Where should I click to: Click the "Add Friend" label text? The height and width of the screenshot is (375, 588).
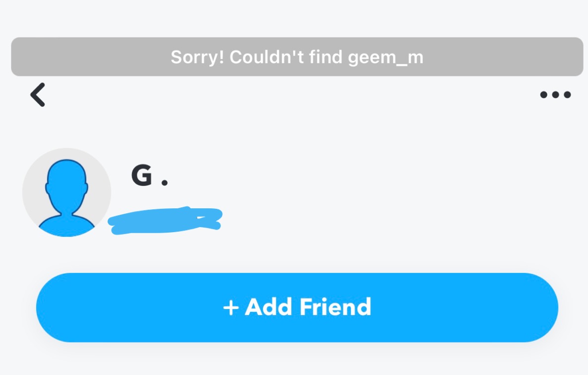(308, 307)
